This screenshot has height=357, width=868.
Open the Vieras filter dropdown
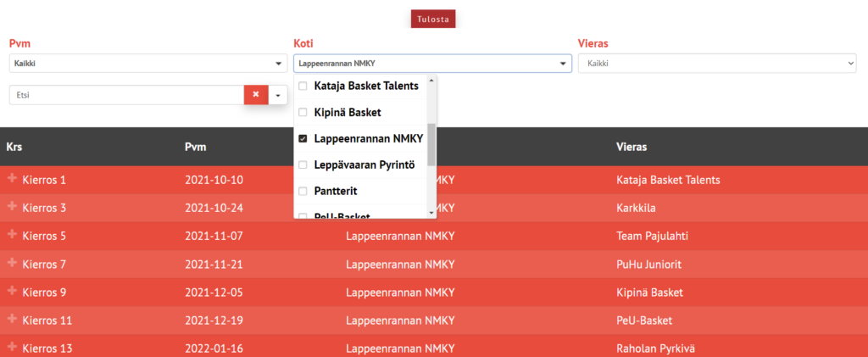pos(717,64)
